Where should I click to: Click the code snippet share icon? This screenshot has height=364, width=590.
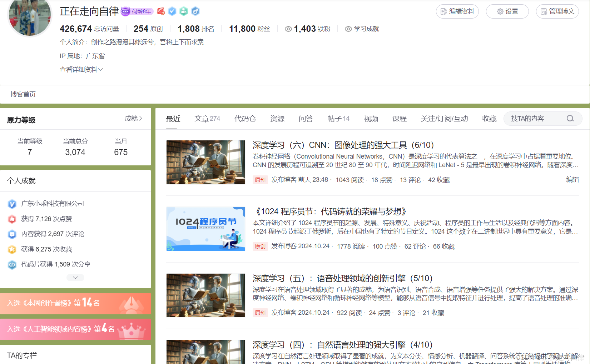[12, 265]
